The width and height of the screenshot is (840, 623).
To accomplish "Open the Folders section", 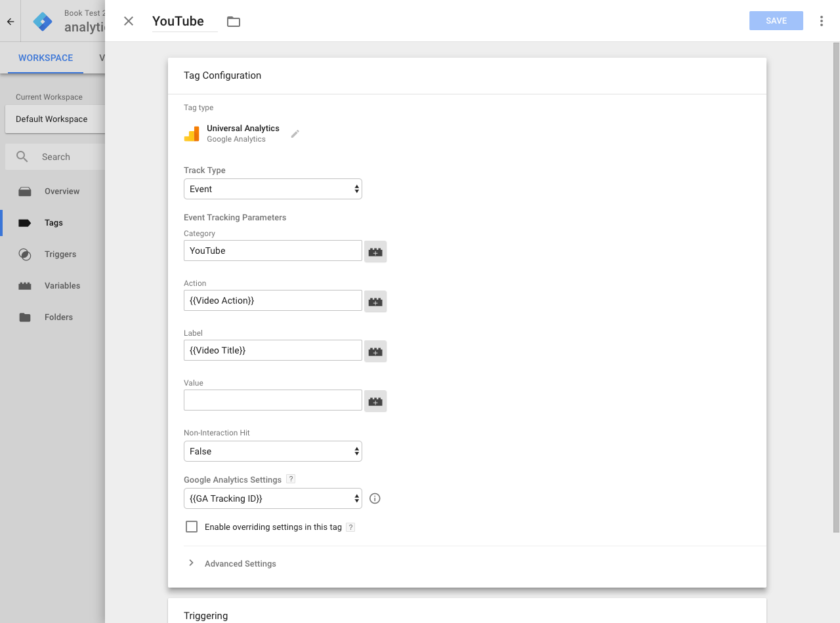I will tap(58, 317).
